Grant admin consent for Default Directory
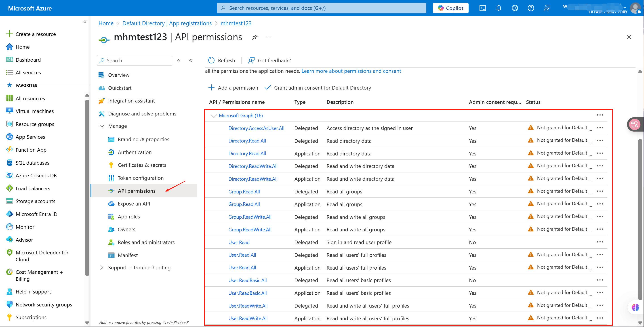Image resolution: width=644 pixels, height=327 pixels. pos(318,88)
